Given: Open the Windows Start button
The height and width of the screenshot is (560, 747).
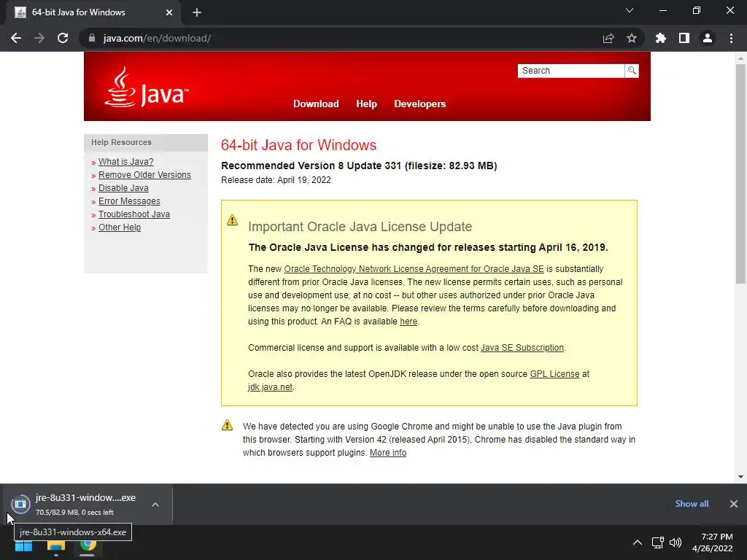Looking at the screenshot, I should [x=23, y=545].
